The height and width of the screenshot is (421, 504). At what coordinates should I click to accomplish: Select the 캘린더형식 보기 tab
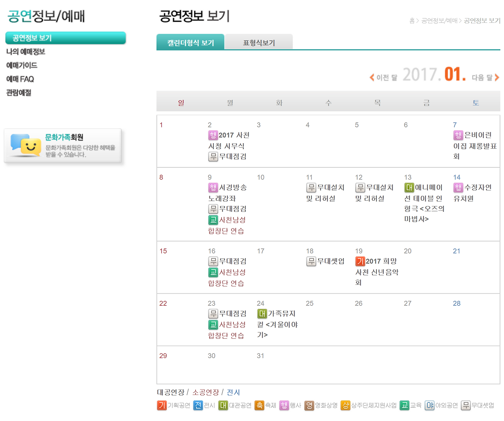191,42
